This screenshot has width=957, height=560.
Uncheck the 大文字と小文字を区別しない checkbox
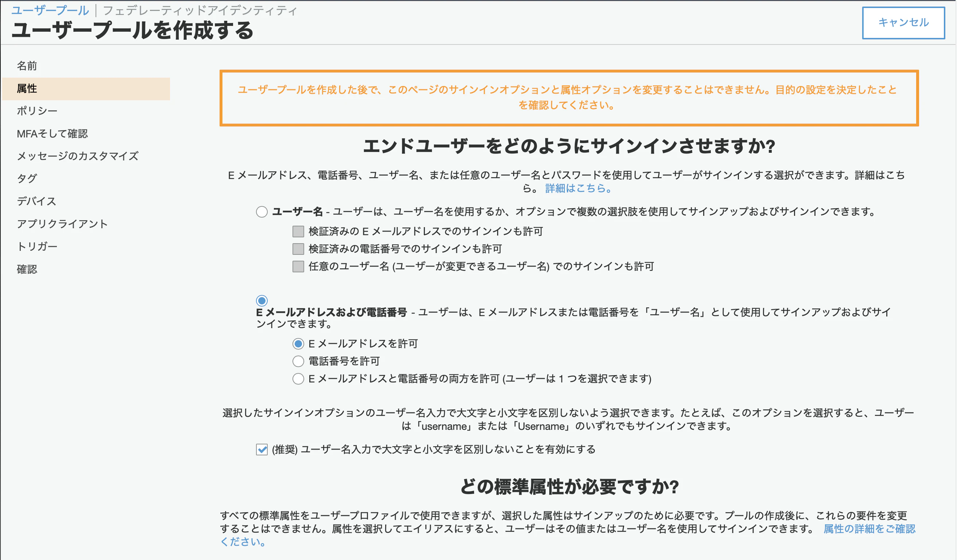pos(261,450)
